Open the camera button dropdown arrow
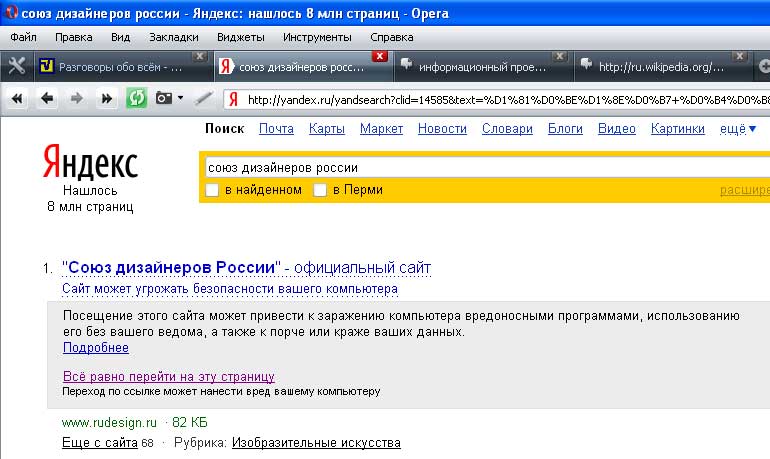 click(x=181, y=98)
